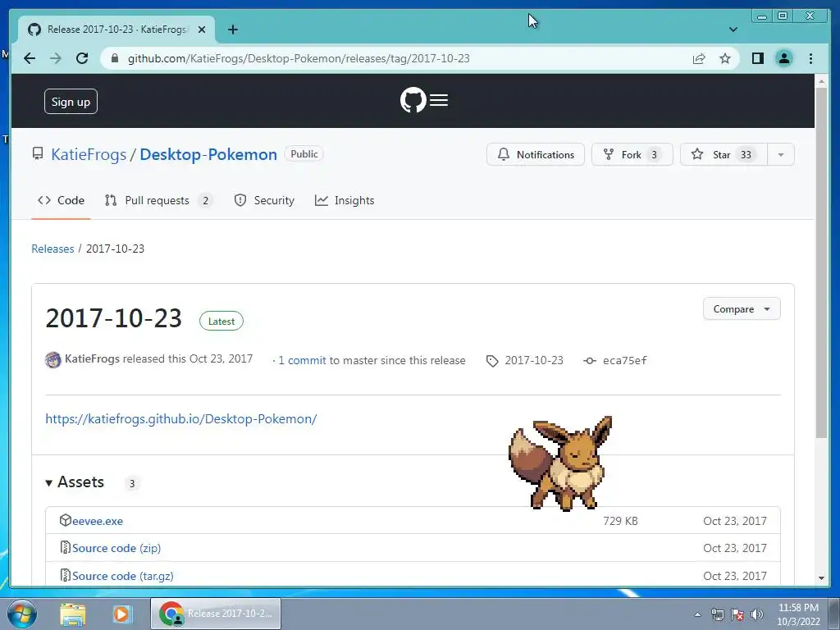Click the Assets count badge 3
Screen dimensions: 840x630
point(132,483)
